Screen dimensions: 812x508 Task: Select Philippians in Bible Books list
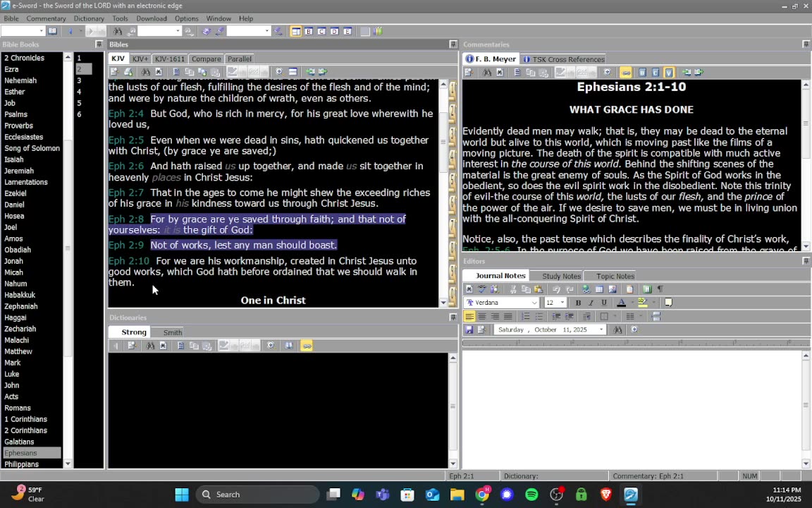click(21, 464)
